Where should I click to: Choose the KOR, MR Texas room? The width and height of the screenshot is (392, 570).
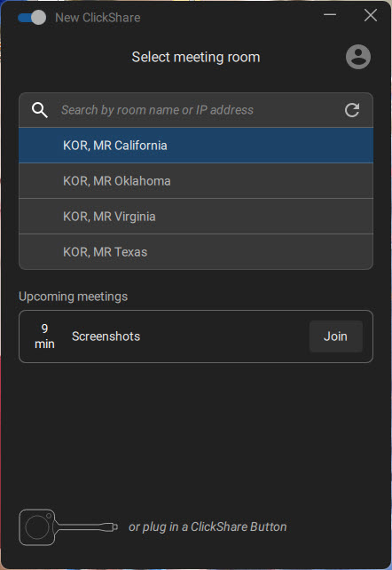click(196, 251)
